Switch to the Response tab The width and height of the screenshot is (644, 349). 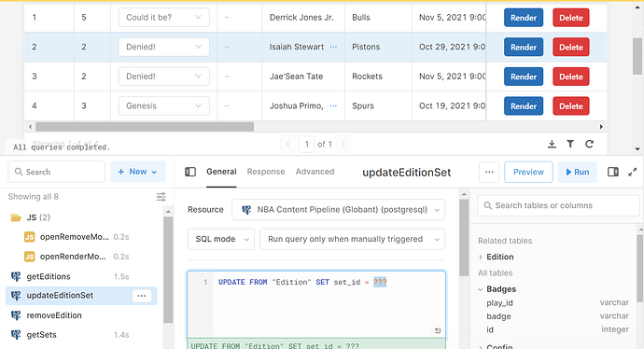266,172
